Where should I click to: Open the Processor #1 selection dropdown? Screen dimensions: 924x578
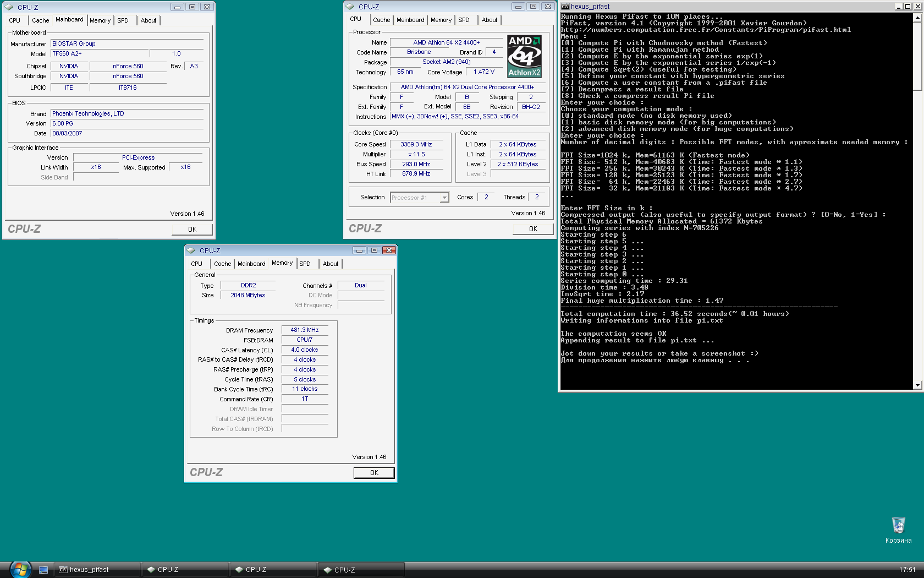(444, 198)
